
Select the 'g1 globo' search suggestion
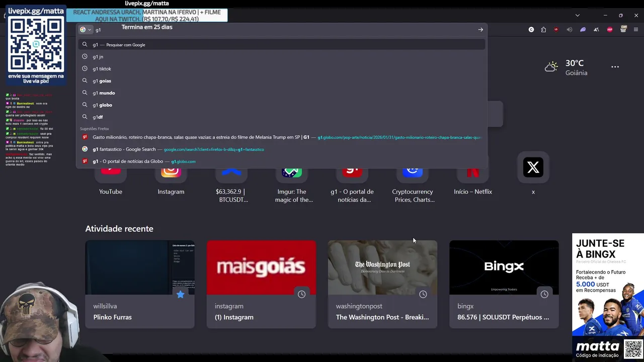282,105
